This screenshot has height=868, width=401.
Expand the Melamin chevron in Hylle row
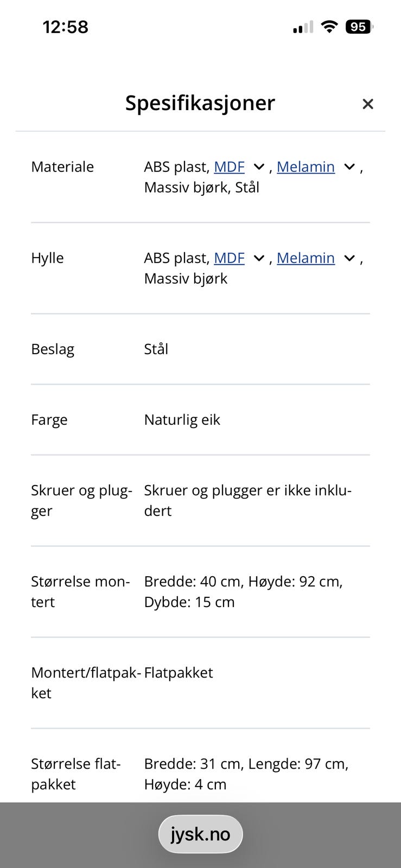pos(349,258)
